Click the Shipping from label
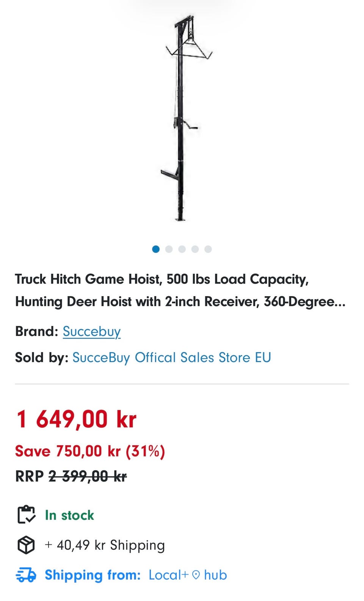Screen dimensions: 364x601 pyautogui.click(x=93, y=575)
